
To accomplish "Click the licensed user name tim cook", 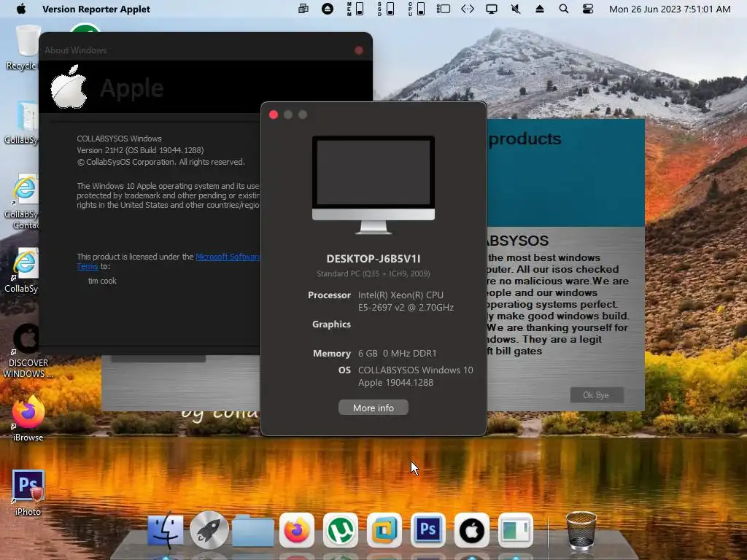I will tap(102, 281).
